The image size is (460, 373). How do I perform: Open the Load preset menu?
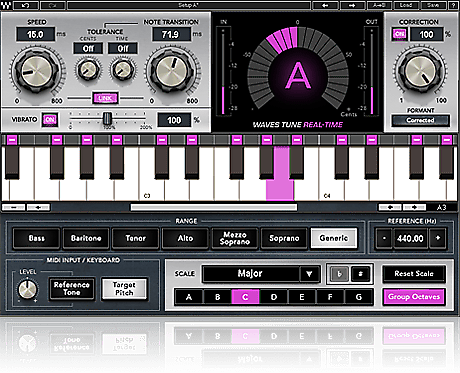[x=406, y=5]
